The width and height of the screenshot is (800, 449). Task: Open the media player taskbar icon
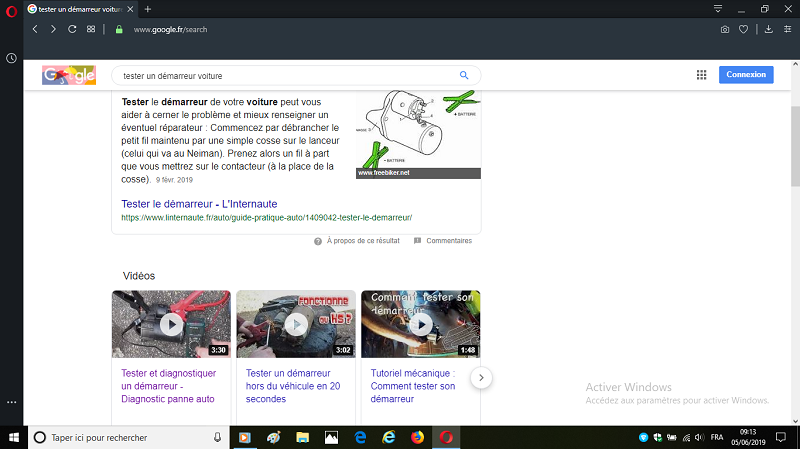[x=244, y=438]
